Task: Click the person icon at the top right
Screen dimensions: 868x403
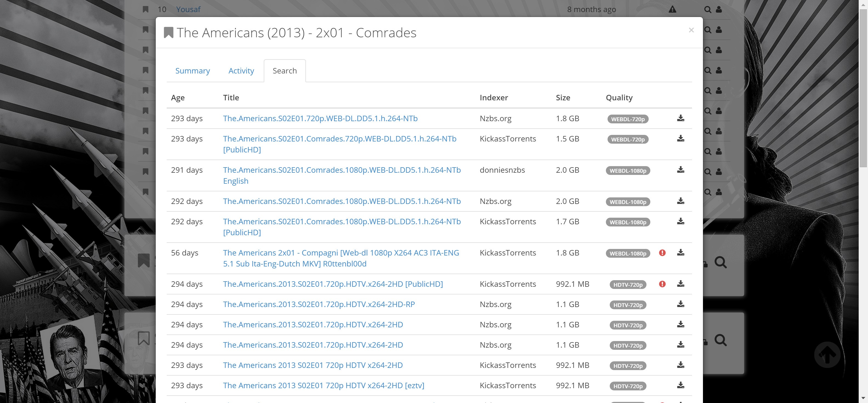Action: pyautogui.click(x=719, y=9)
